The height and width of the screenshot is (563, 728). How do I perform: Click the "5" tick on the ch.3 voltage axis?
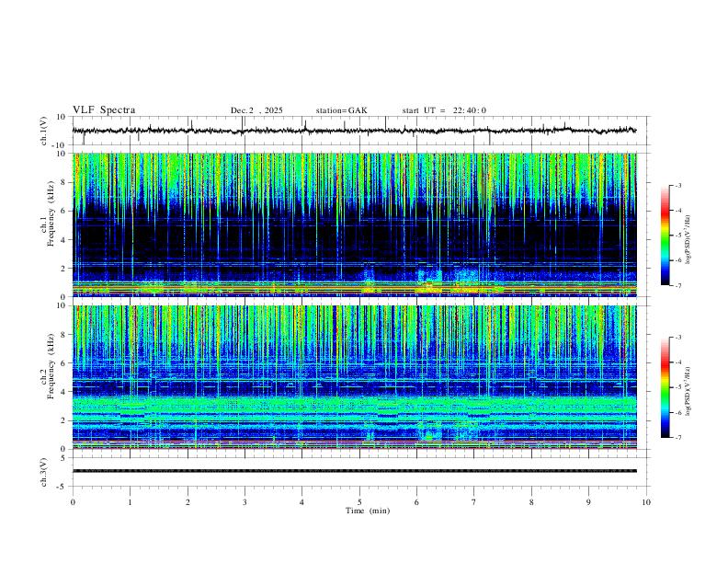[64, 458]
